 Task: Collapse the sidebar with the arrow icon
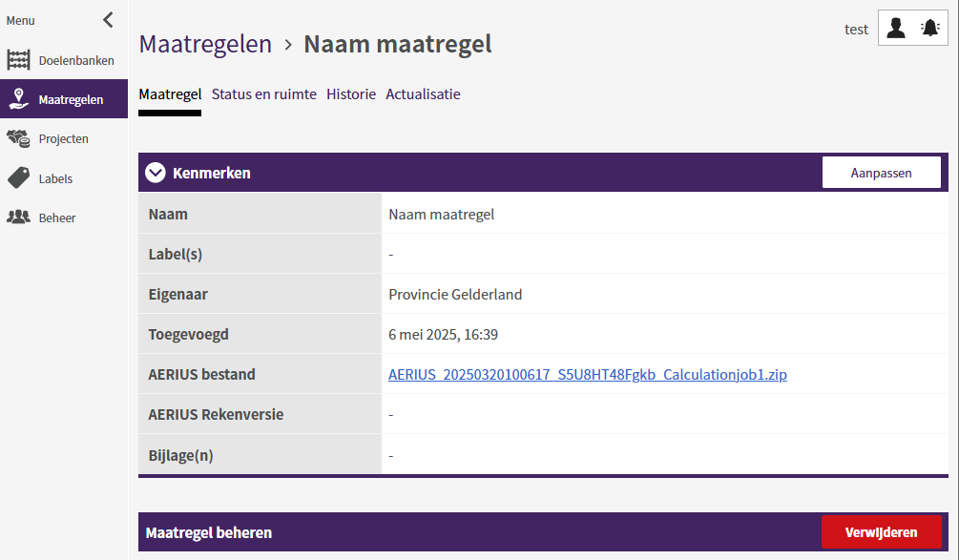[107, 19]
